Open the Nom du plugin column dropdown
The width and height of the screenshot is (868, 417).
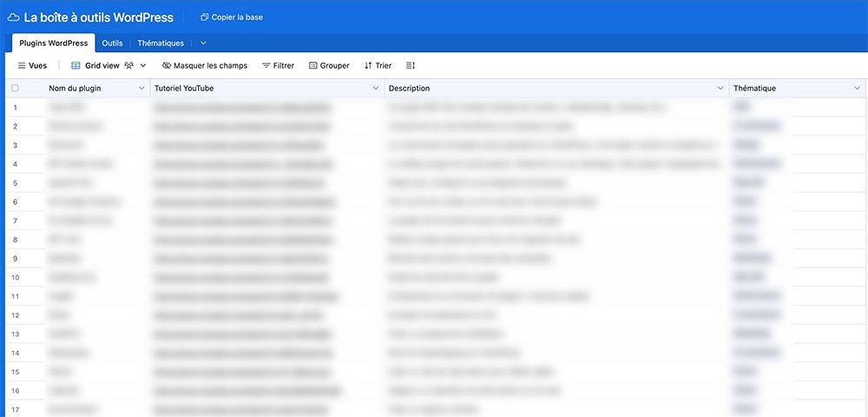(141, 89)
